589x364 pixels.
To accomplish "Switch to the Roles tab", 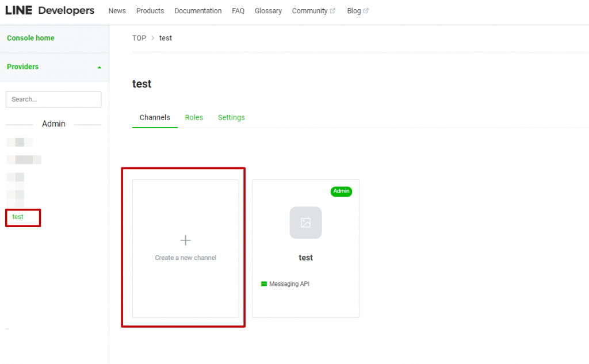I will [194, 117].
